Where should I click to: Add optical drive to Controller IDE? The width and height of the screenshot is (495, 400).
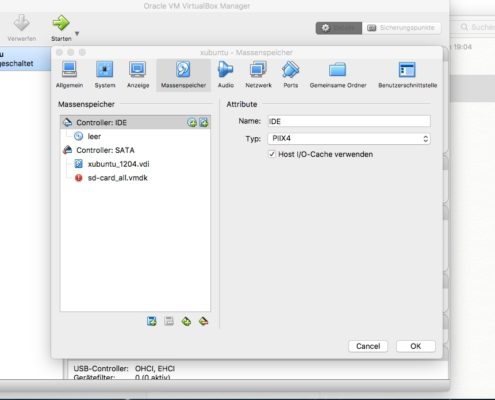point(192,123)
